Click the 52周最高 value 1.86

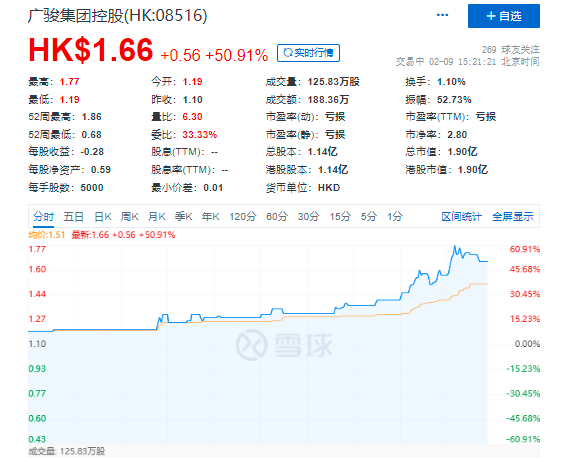tap(91, 117)
